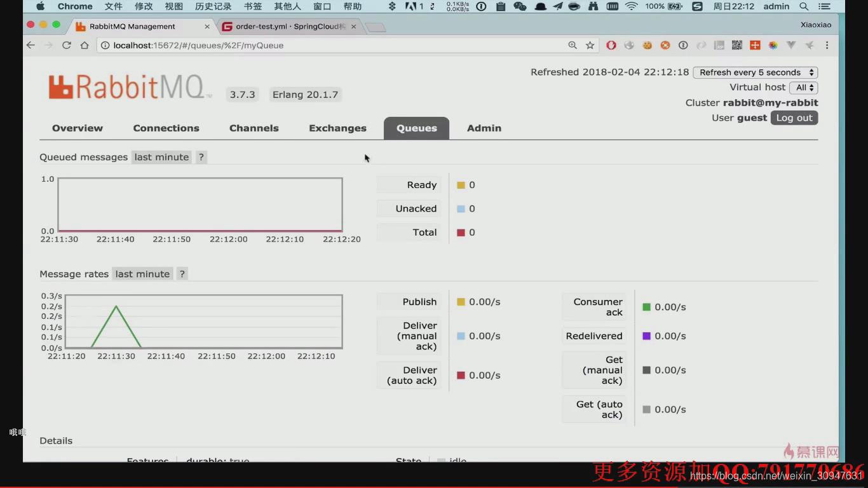
Task: Click the Queued messages chart
Action: pyautogui.click(x=200, y=205)
